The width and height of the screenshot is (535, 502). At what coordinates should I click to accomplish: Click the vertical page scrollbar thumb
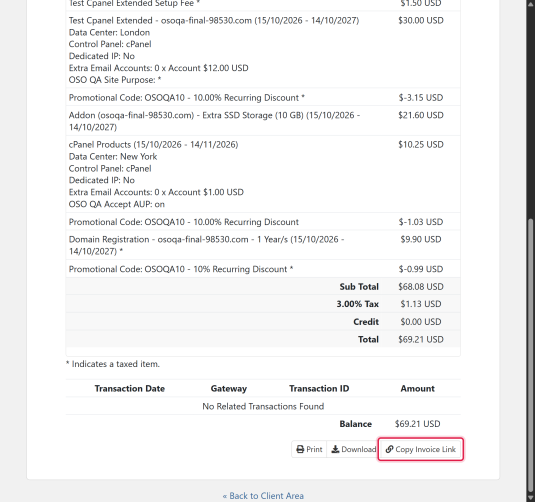[530, 355]
